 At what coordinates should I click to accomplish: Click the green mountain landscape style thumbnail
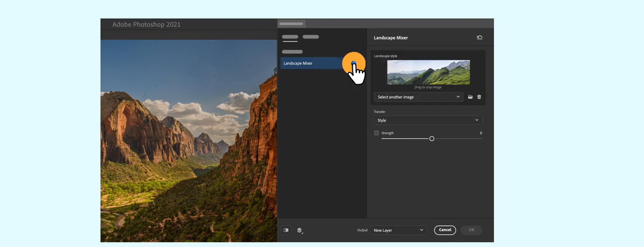point(428,72)
